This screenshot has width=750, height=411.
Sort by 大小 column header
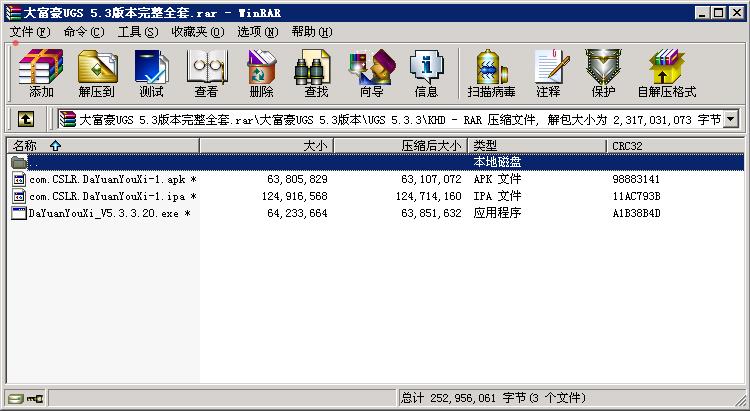(266, 146)
